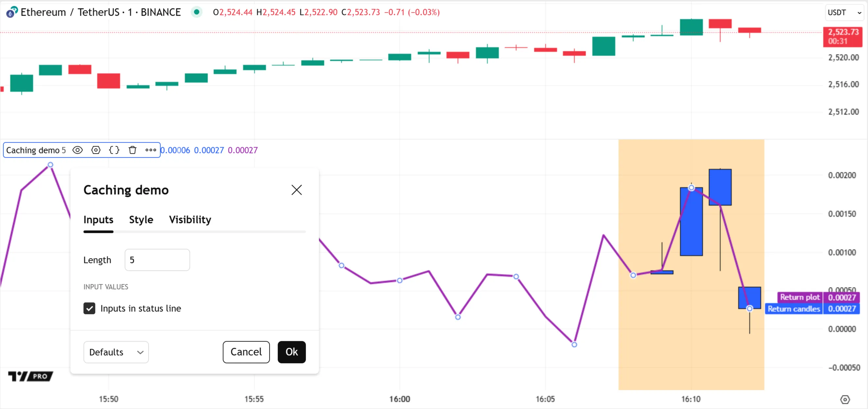Open indicator settings hexagon icon
868x409 pixels.
tap(96, 150)
